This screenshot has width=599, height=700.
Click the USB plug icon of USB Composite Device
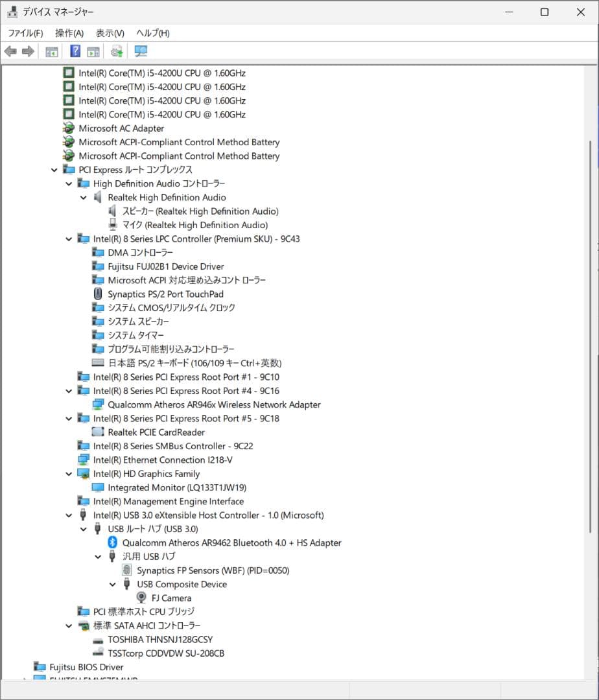click(x=127, y=584)
